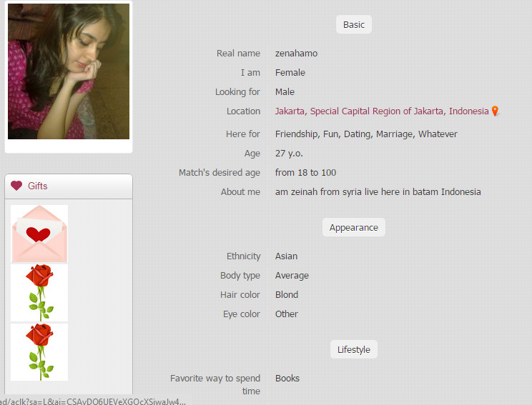The width and height of the screenshot is (532, 405).
Task: Select the love letter envelope gift
Action: [39, 234]
